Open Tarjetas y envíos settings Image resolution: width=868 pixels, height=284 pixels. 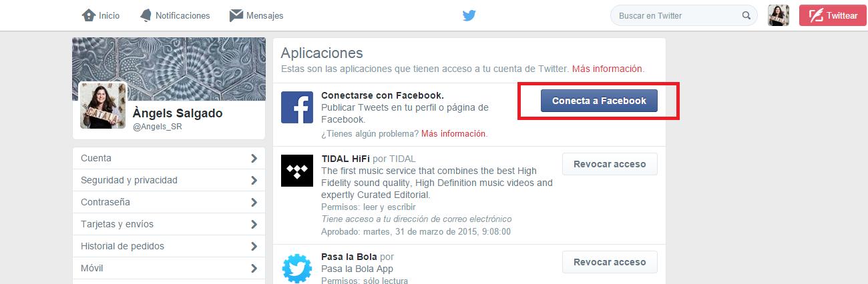click(169, 224)
